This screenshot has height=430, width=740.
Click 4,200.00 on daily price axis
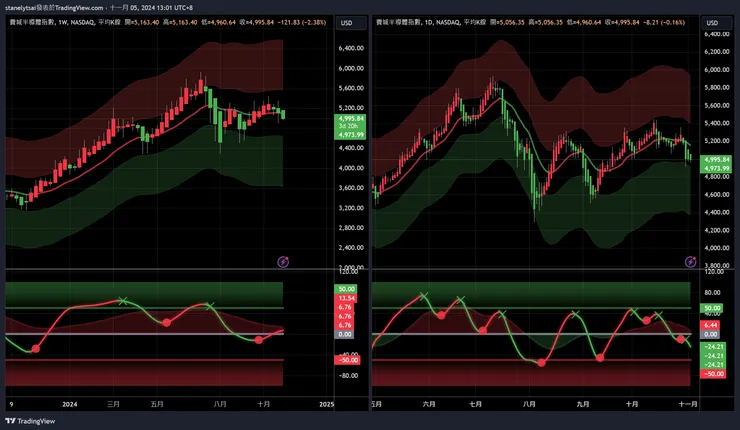[x=716, y=230]
